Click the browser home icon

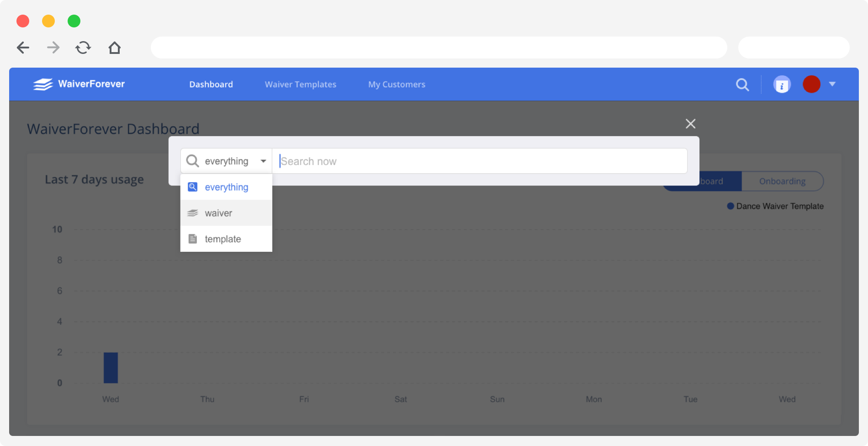tap(115, 48)
